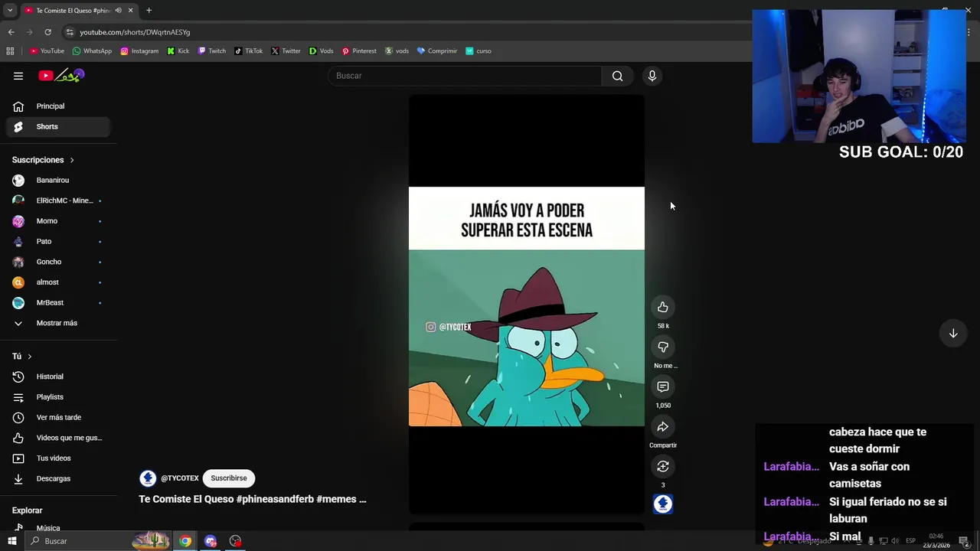The height and width of the screenshot is (551, 980).
Task: Open the almost channel subscription
Action: [60, 282]
